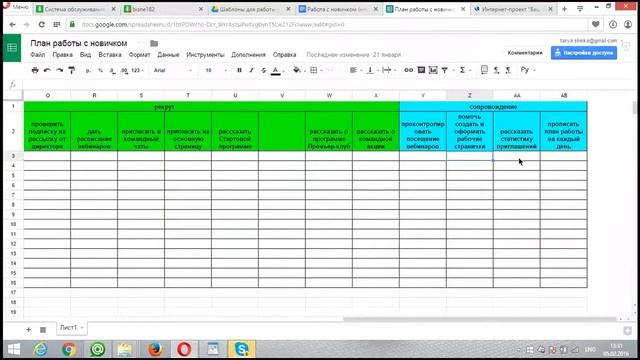Click the plus icon to add a sheet
The image size is (640, 360).
[x=28, y=329]
